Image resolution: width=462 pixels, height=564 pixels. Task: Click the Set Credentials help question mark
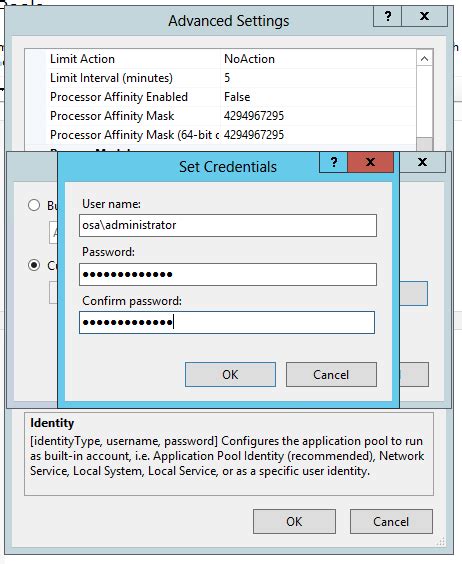tap(334, 163)
